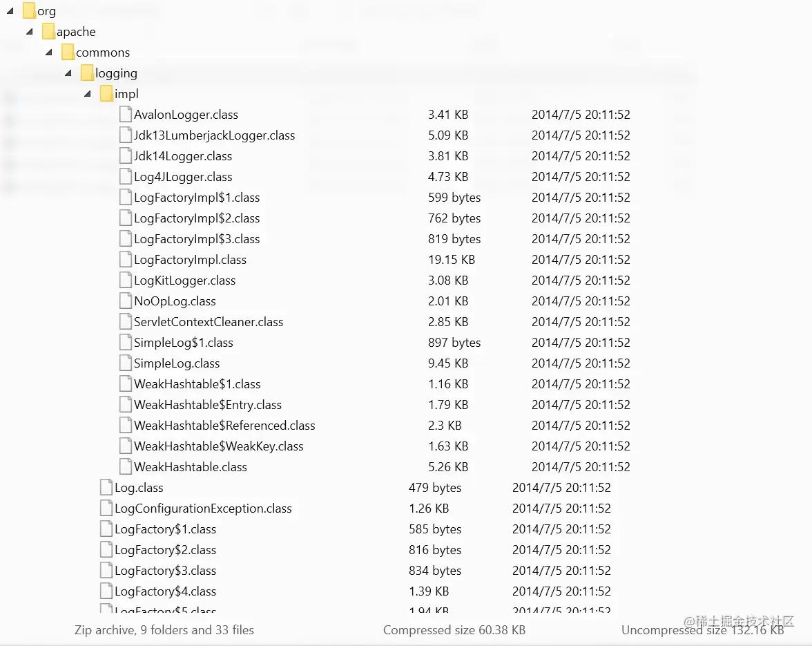Click the NoOpLog.class file icon
The height and width of the screenshot is (646, 812).
point(126,301)
